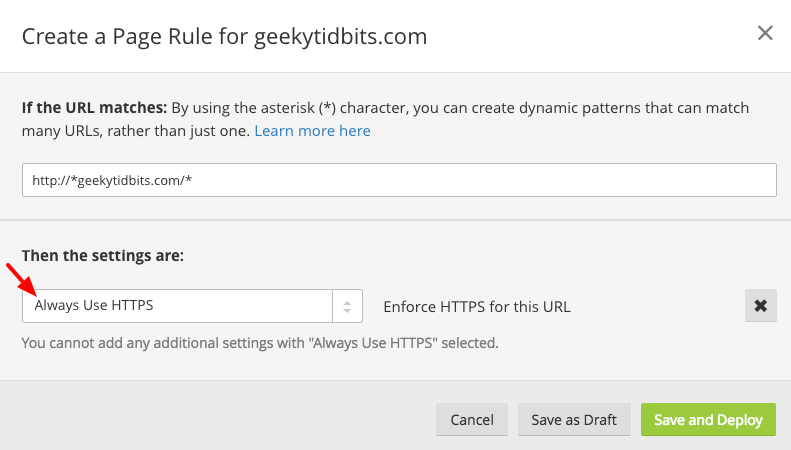Image resolution: width=791 pixels, height=450 pixels.
Task: Open the Learn more here link
Action: (312, 131)
